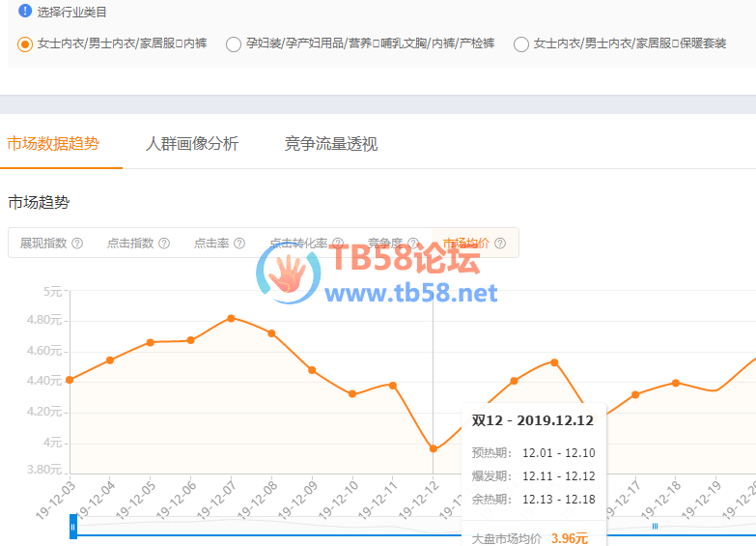Switch chart metric to 点击指数
The height and width of the screenshot is (546, 756).
point(130,244)
